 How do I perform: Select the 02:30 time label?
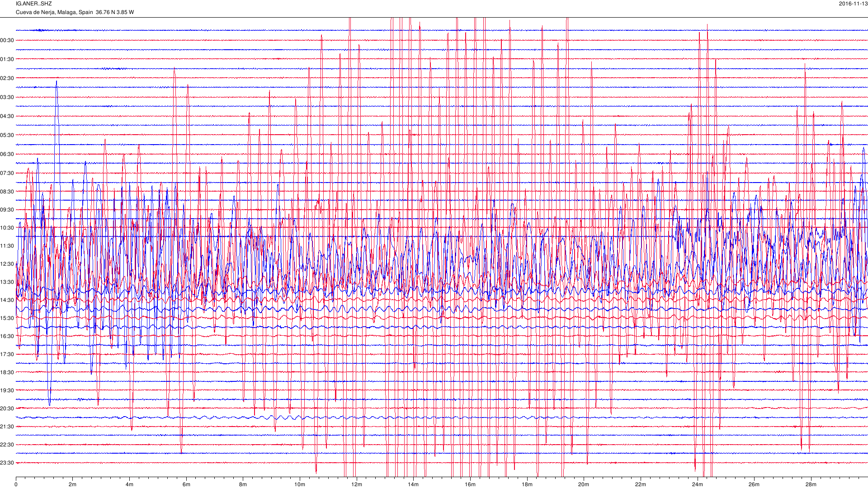(x=7, y=78)
